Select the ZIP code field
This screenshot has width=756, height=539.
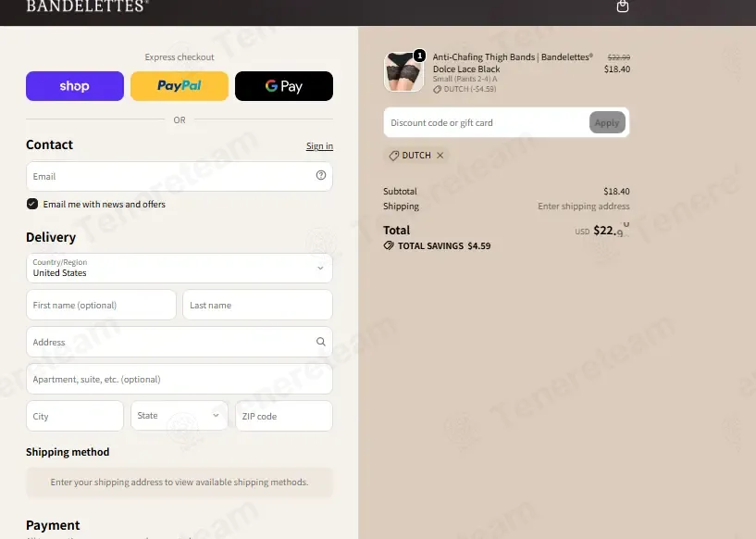(x=284, y=416)
